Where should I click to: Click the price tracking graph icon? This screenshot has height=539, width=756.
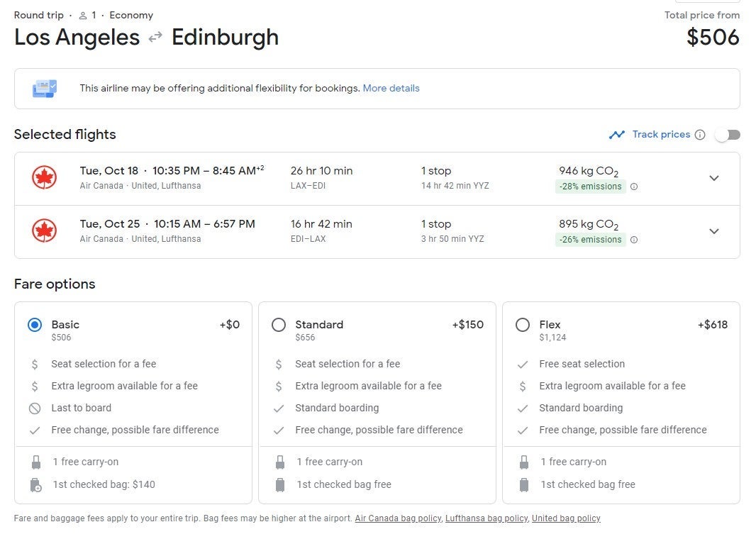(616, 135)
